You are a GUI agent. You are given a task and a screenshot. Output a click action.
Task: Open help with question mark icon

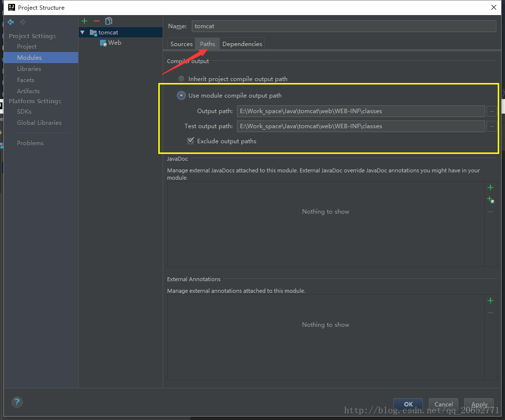coord(17,402)
